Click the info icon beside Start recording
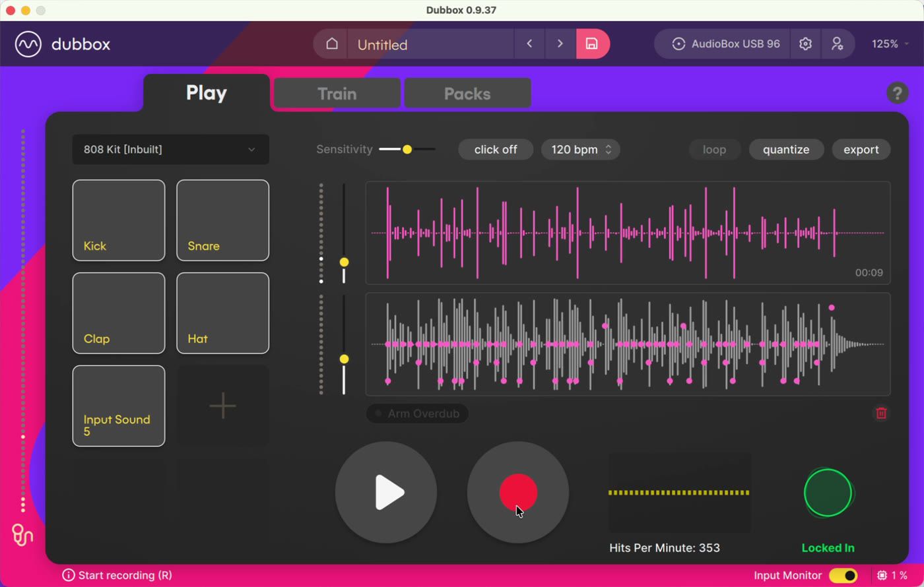 tap(68, 575)
